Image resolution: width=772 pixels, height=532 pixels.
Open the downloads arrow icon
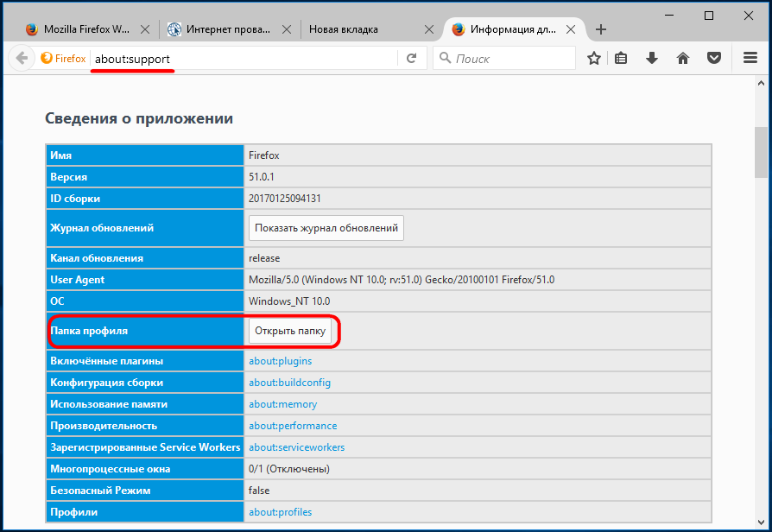tap(652, 58)
